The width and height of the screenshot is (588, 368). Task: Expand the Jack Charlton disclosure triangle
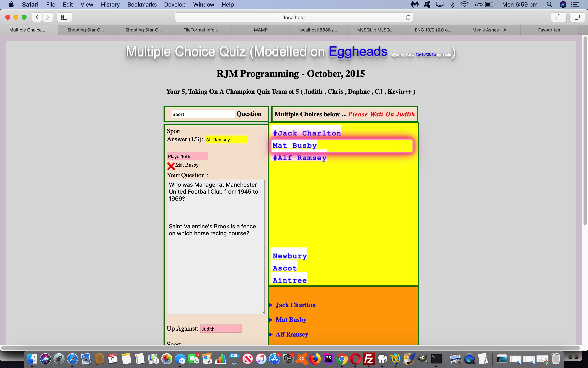(x=271, y=305)
